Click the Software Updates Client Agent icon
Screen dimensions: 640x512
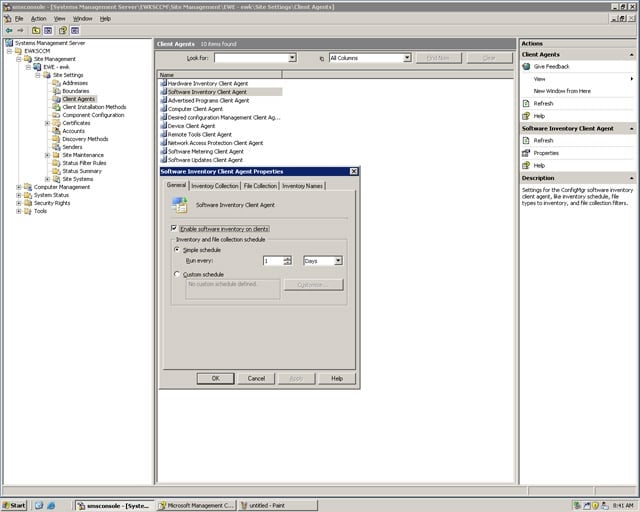(164, 160)
